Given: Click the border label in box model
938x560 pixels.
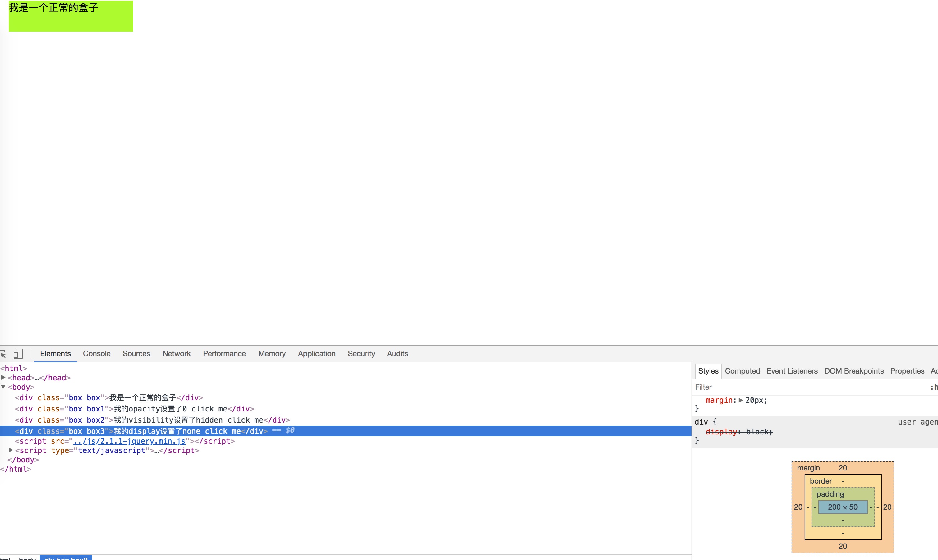Looking at the screenshot, I should point(821,481).
